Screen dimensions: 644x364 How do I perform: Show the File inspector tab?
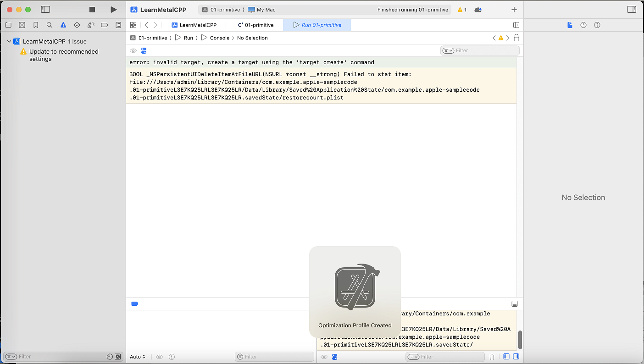(570, 25)
